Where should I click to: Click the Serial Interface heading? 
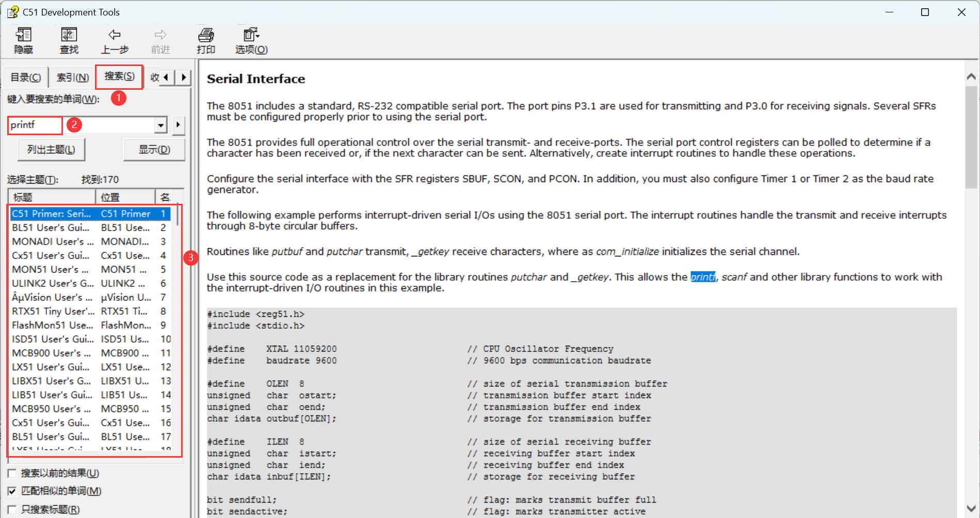click(x=256, y=79)
